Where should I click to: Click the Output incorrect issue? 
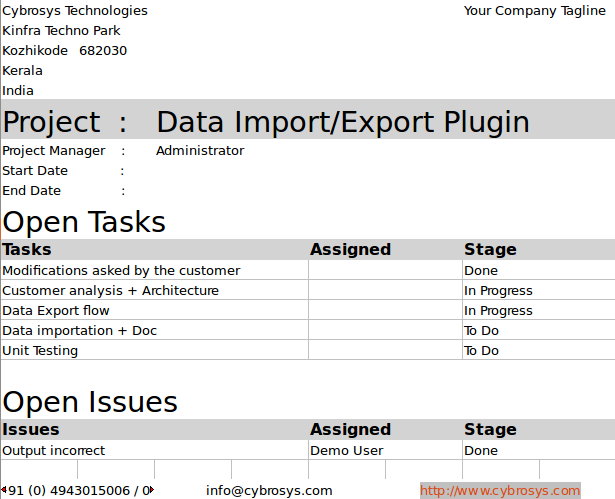(54, 450)
